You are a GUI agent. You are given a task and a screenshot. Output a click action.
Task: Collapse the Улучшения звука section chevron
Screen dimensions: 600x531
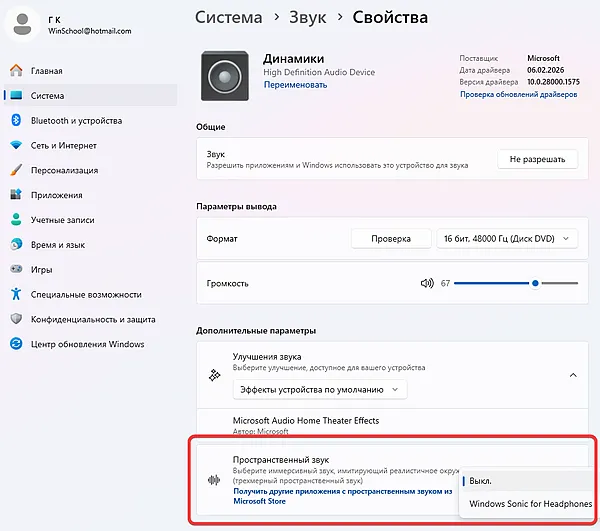pos(573,375)
